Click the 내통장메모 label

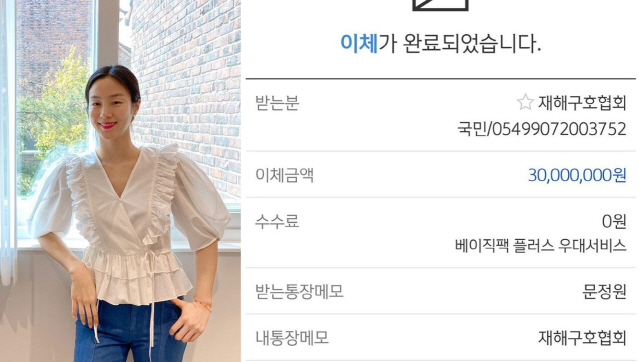pos(292,338)
